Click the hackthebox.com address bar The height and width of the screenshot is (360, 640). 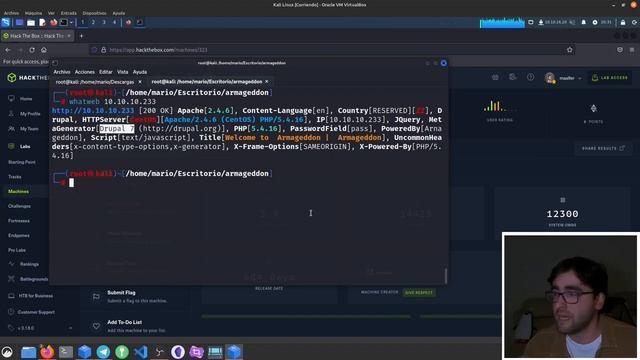tap(331, 50)
